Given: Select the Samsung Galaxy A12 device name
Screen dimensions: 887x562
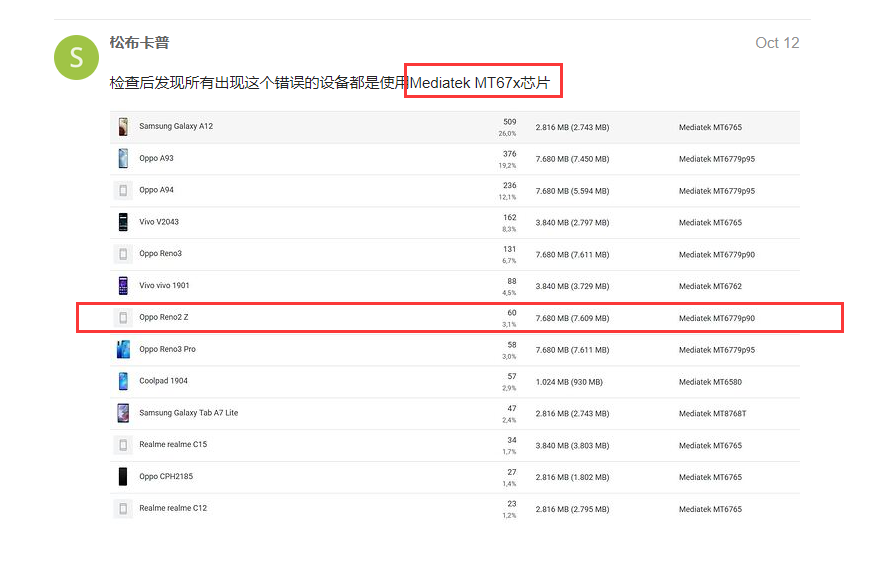Looking at the screenshot, I should (x=176, y=126).
